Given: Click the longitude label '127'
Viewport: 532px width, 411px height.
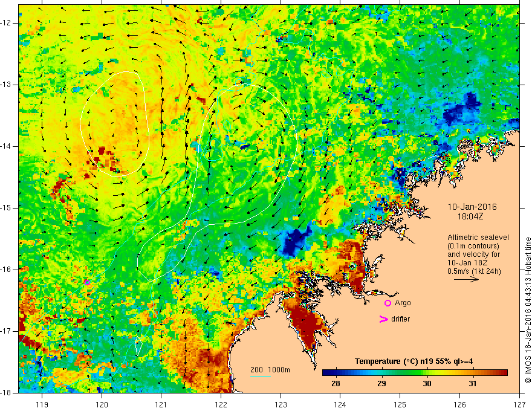Looking at the screenshot, I should 519,404.
